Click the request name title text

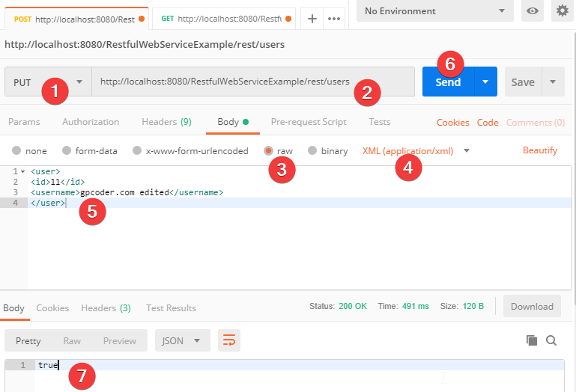pyautogui.click(x=145, y=44)
